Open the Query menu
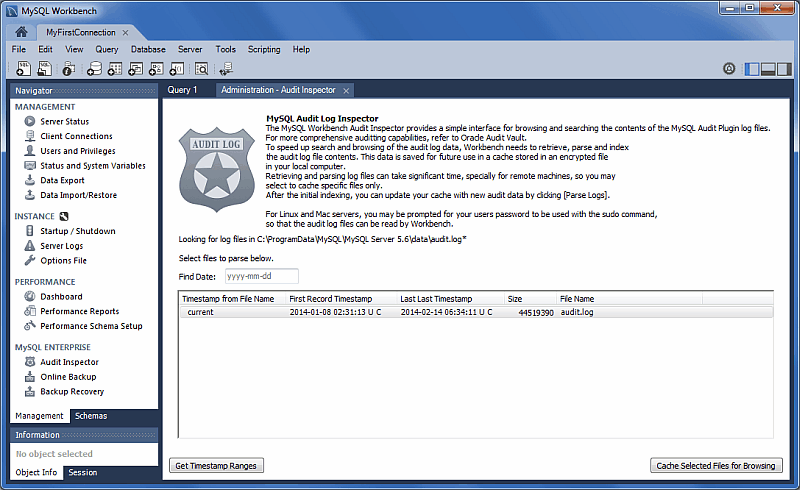 (x=107, y=50)
